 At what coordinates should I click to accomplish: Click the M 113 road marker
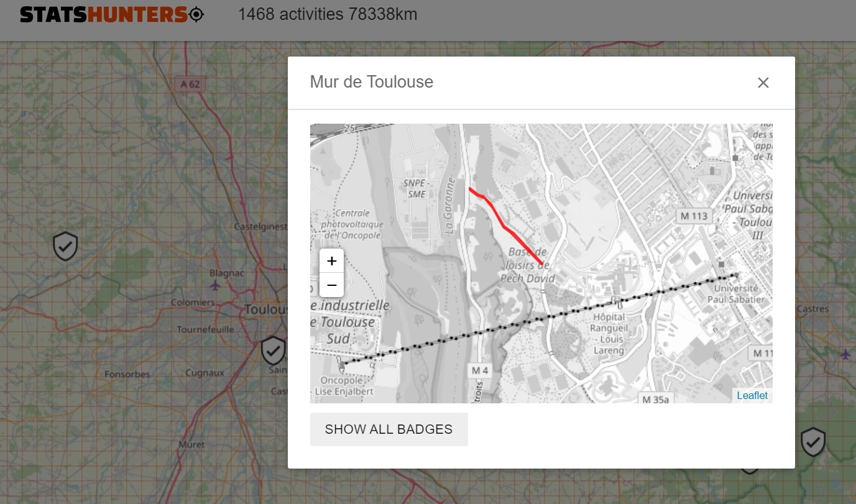[692, 216]
